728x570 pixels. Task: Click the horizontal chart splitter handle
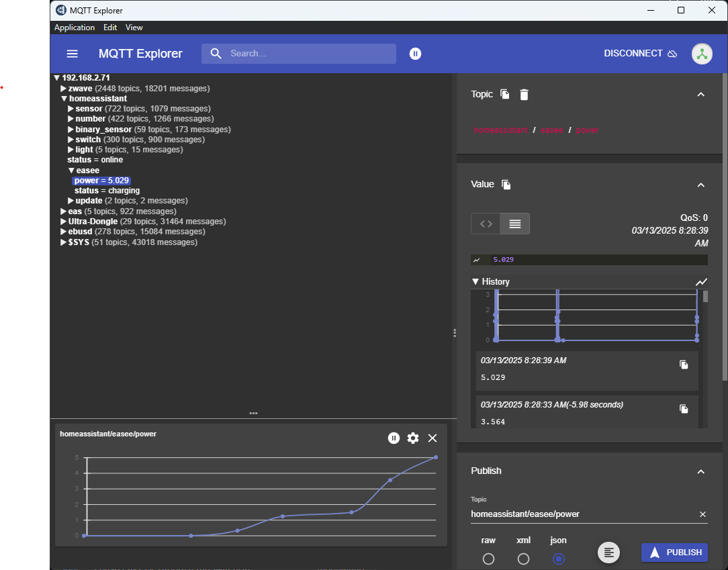click(253, 413)
